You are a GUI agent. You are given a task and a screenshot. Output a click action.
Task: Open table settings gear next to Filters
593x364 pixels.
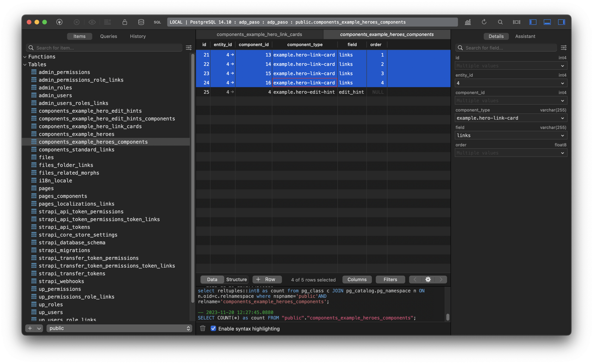coord(428,280)
